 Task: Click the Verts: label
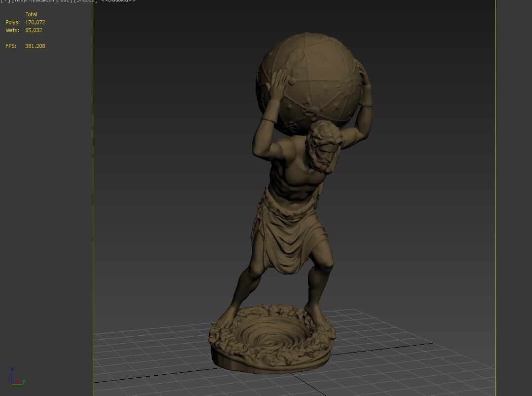12,30
